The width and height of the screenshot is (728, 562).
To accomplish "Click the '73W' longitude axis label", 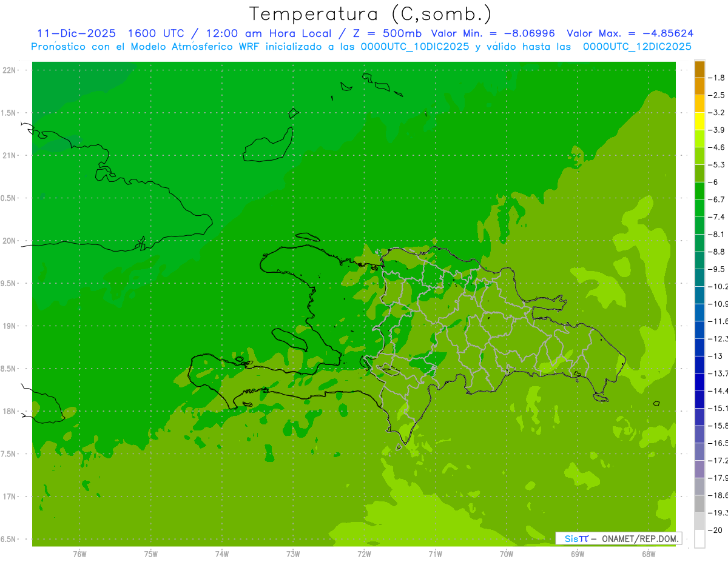I will (293, 554).
